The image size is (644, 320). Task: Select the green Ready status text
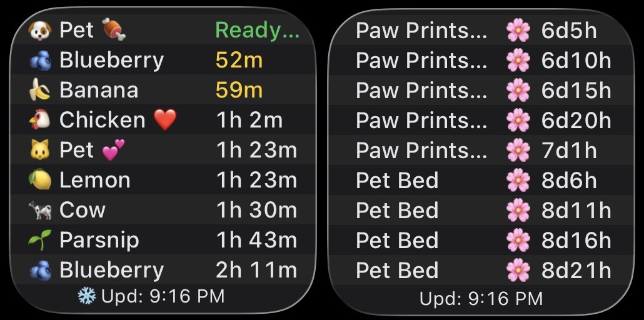257,30
